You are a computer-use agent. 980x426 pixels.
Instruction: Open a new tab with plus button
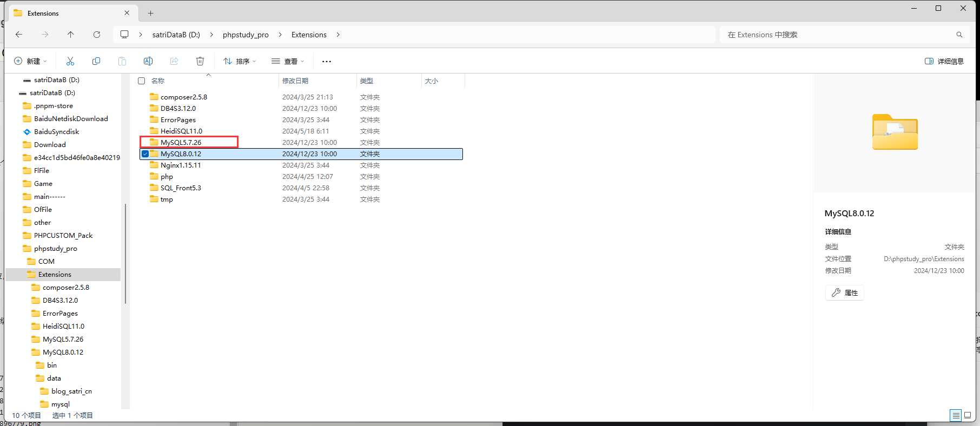click(x=151, y=13)
